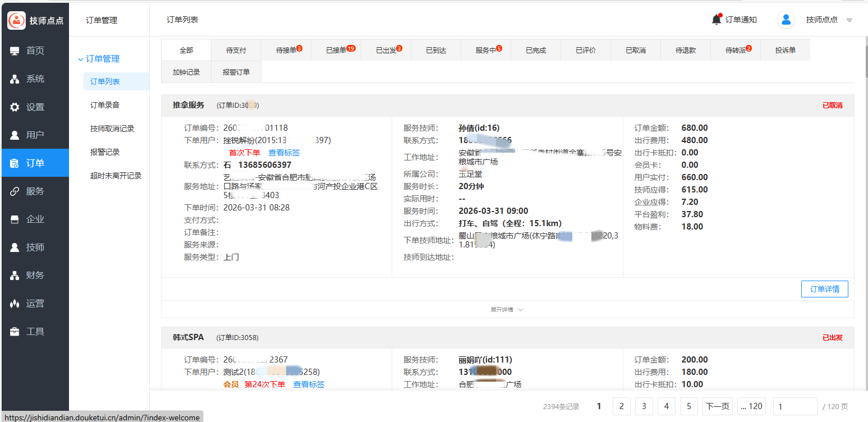Screen dimensions: 868x422
Task: Click the 订单详情 button
Action: (824, 289)
